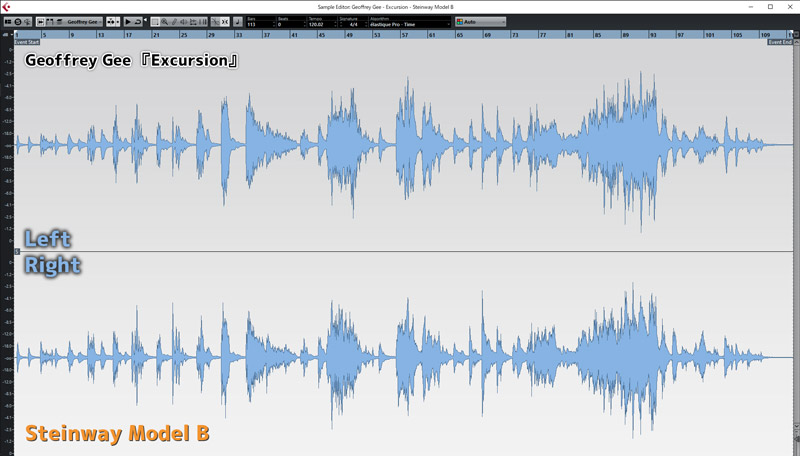Click the left channel waveform

point(403,145)
